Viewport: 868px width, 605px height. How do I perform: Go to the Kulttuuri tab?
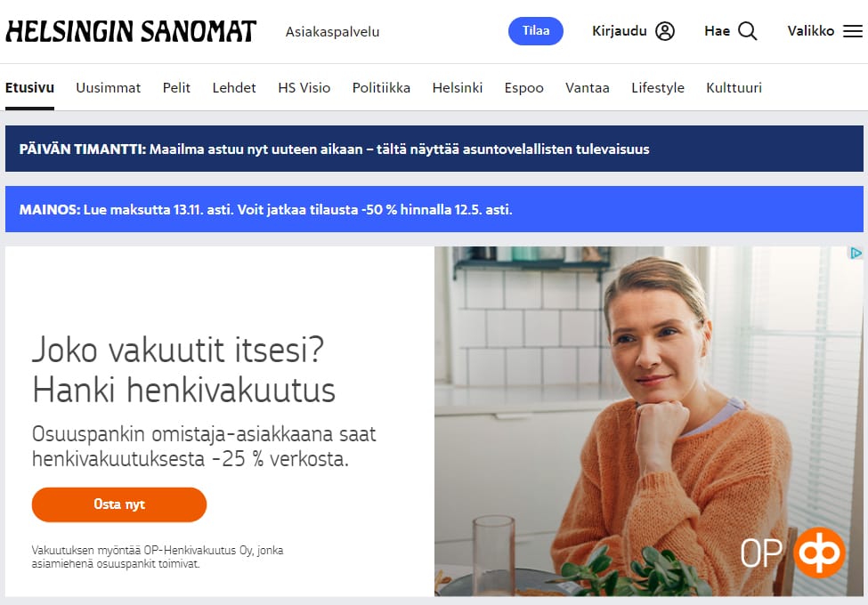(734, 88)
